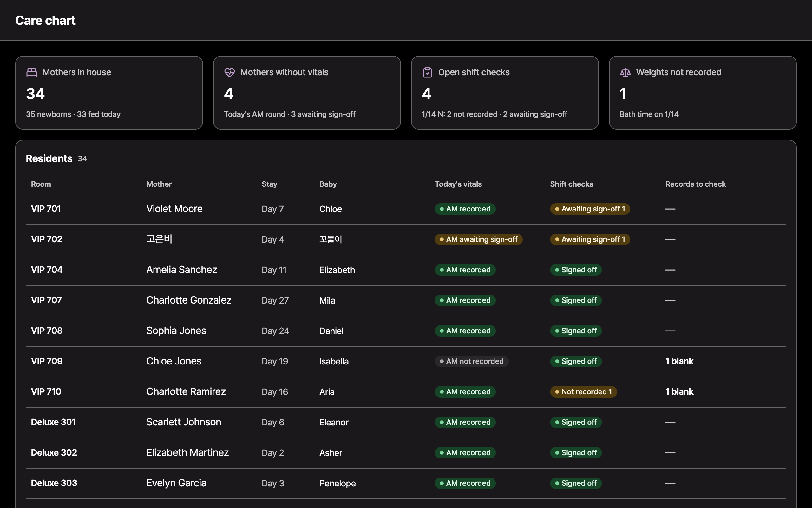
Task: Select mother Charlotte Gonzalez
Action: coord(189,300)
